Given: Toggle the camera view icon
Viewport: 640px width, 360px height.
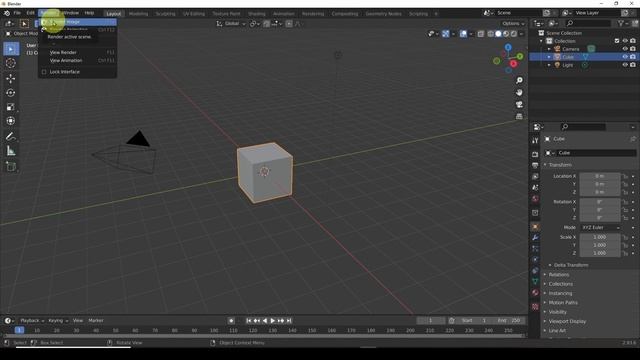Looking at the screenshot, I should click(519, 104).
